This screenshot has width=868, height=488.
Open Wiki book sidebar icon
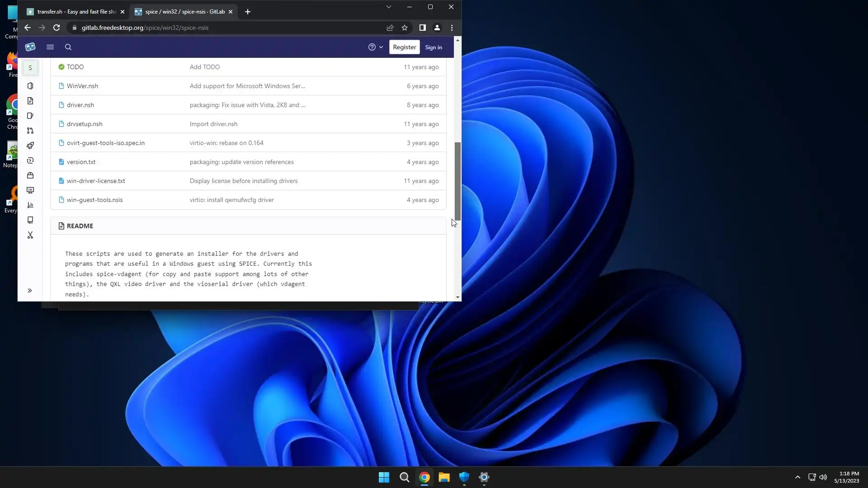click(30, 220)
